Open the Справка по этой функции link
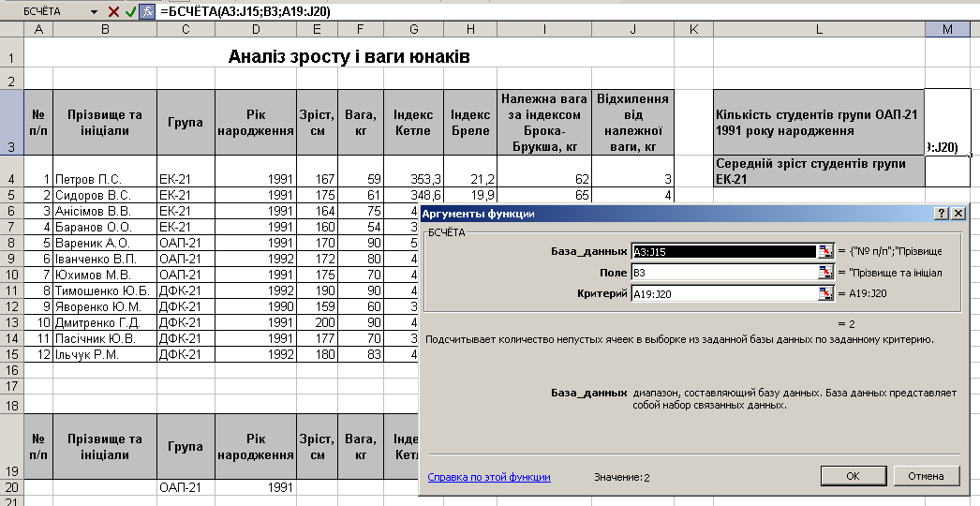Viewport: 980px width, 506px height. coord(489,477)
